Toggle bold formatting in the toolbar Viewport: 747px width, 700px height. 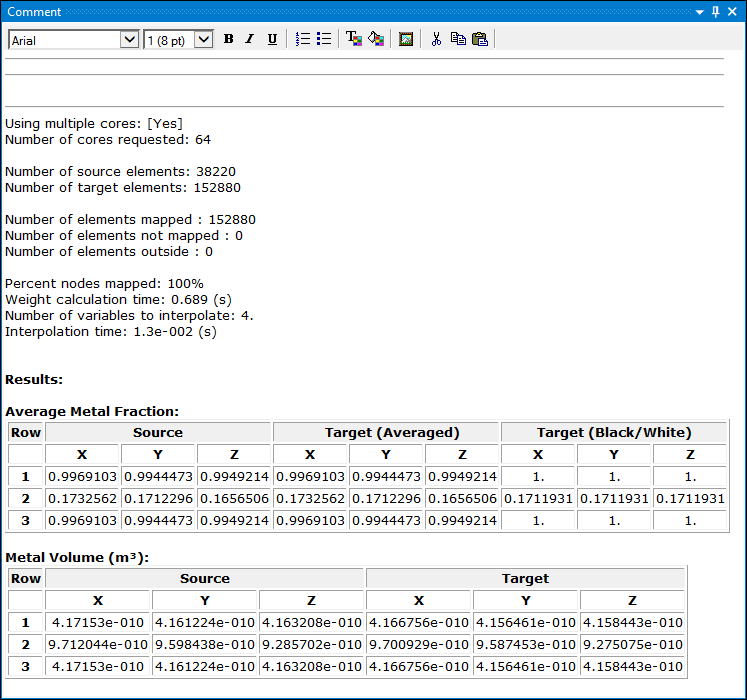pyautogui.click(x=228, y=39)
